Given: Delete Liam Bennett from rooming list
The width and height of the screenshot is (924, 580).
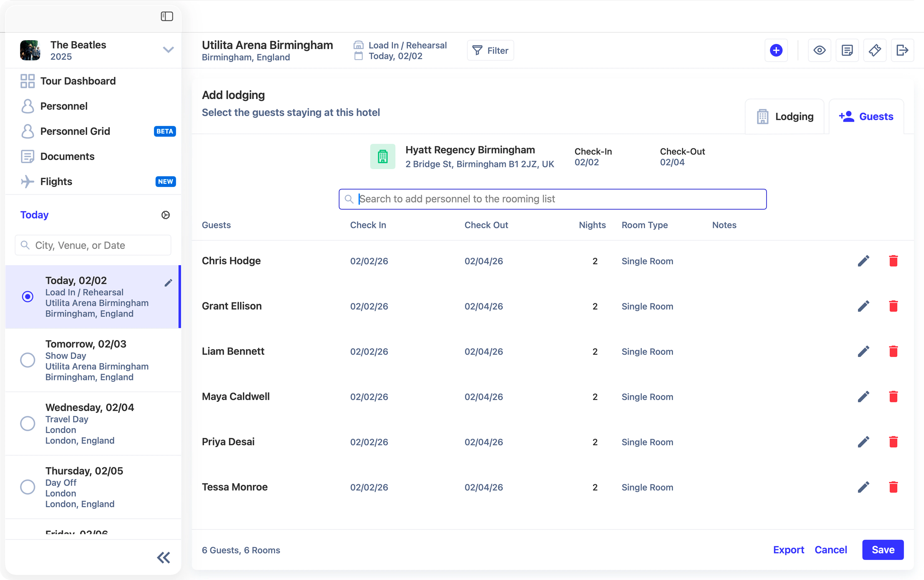Looking at the screenshot, I should 893,351.
